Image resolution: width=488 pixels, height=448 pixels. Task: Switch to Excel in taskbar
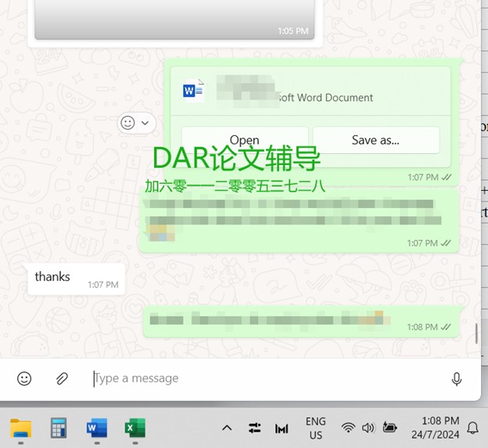(x=135, y=428)
